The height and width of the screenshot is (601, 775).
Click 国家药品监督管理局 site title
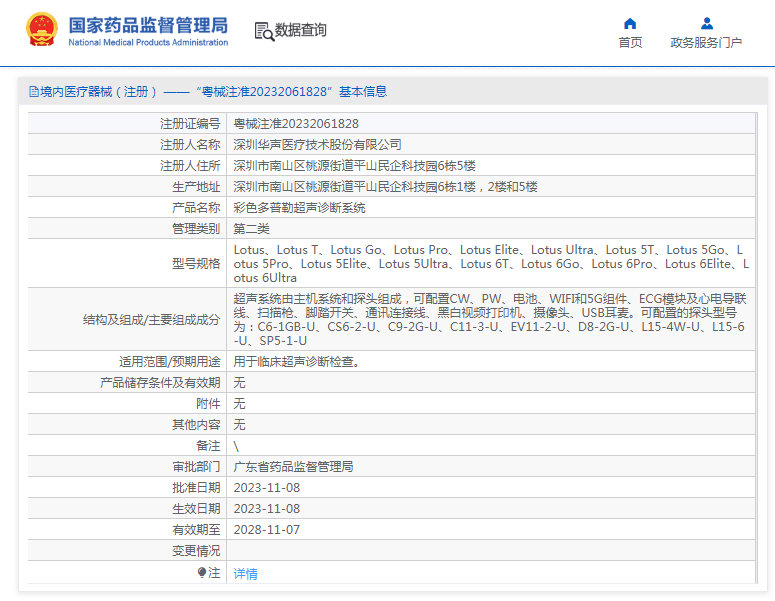(x=148, y=25)
